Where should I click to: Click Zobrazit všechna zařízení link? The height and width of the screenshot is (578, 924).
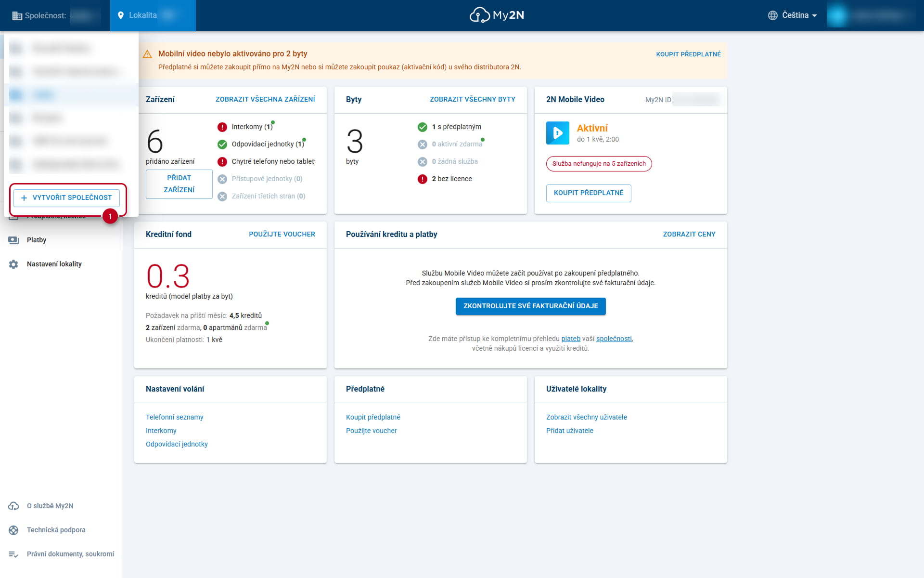265,99
